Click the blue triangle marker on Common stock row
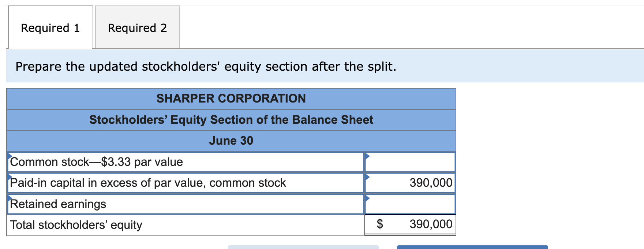Image resolution: width=644 pixels, height=249 pixels. 10,156
